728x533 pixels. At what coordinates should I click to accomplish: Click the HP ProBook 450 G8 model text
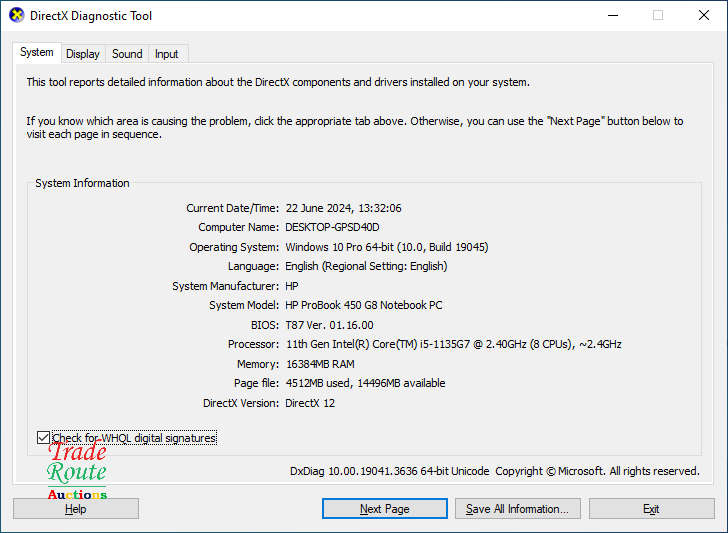point(363,306)
